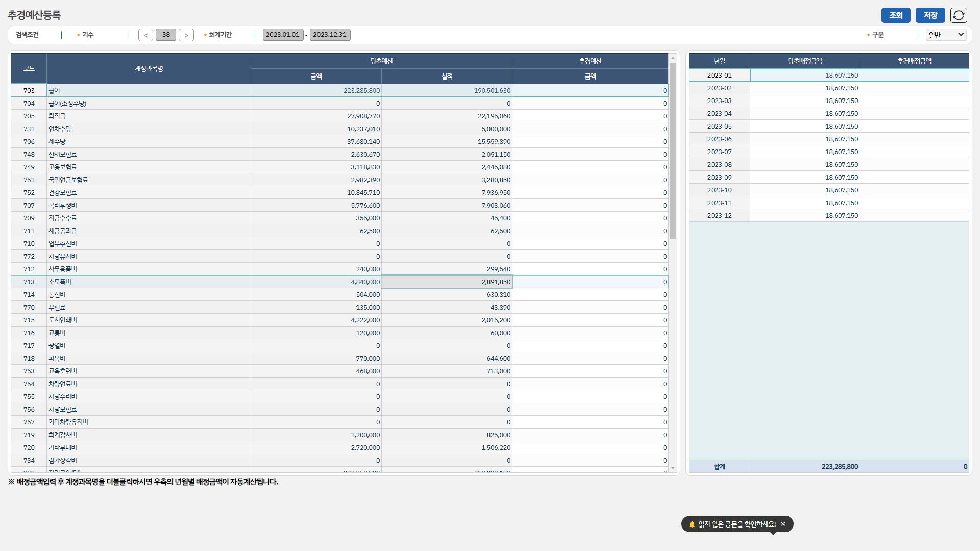
Task: Open the 구분 dropdown
Action: (946, 35)
